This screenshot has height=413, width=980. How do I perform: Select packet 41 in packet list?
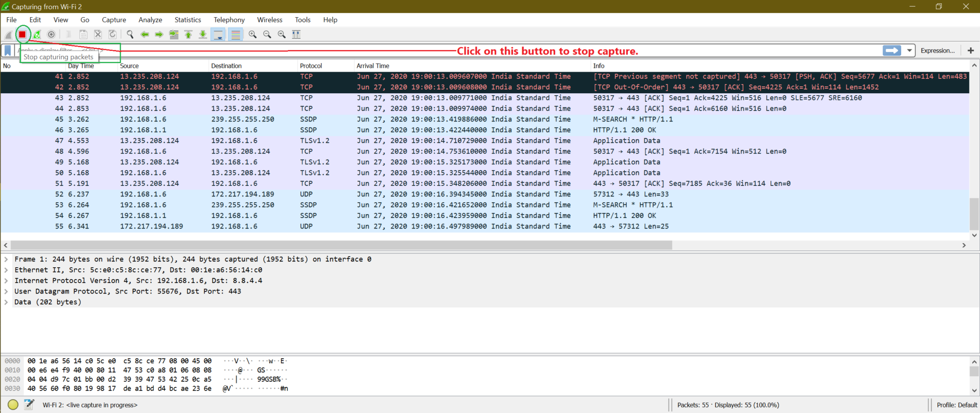coord(485,76)
